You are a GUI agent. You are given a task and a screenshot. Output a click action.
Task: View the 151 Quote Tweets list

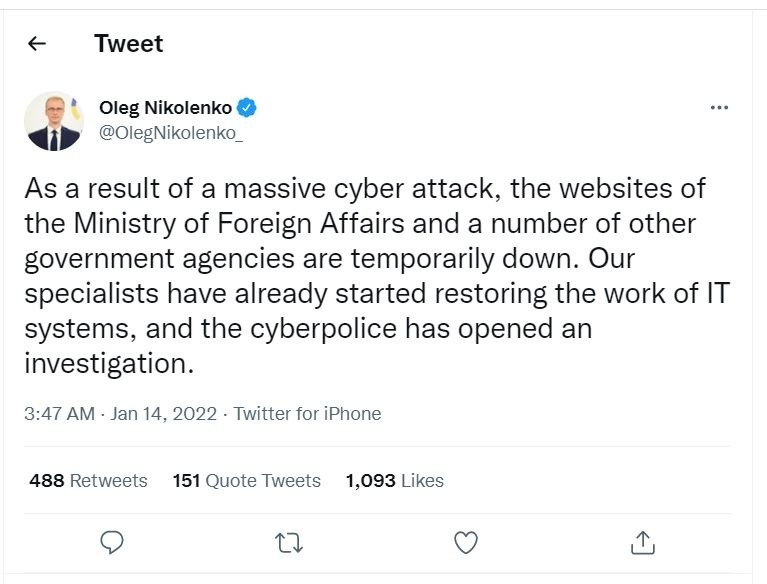(246, 481)
